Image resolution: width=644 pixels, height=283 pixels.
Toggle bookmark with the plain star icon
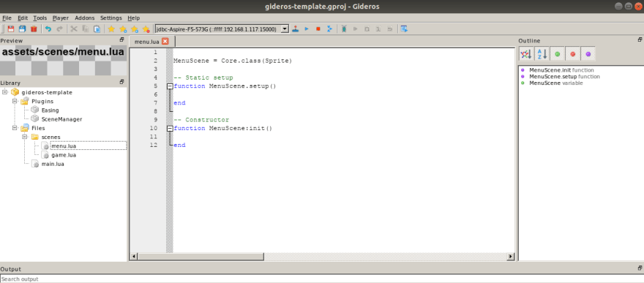point(111,29)
